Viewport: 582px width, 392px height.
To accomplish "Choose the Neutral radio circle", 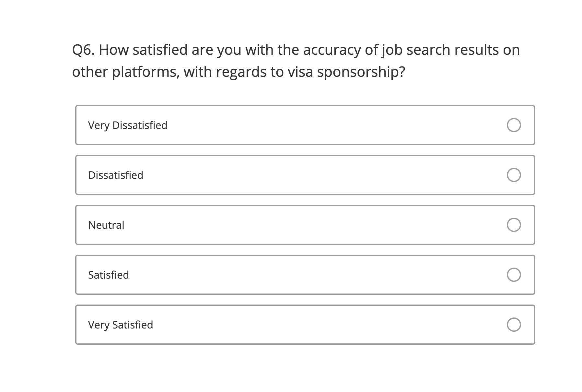I will [514, 225].
